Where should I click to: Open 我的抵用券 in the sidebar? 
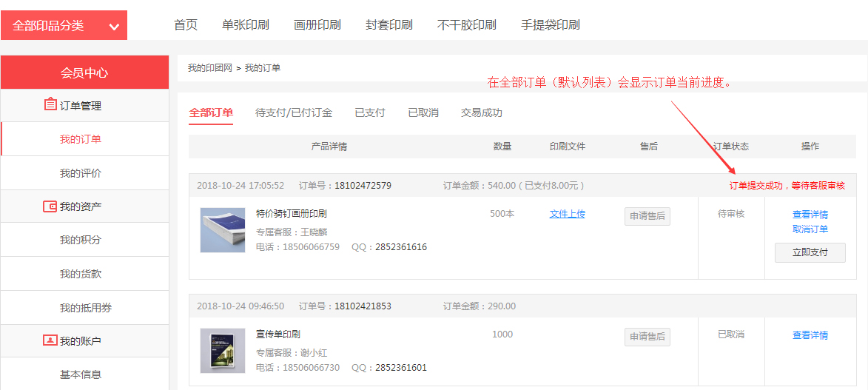(x=85, y=308)
